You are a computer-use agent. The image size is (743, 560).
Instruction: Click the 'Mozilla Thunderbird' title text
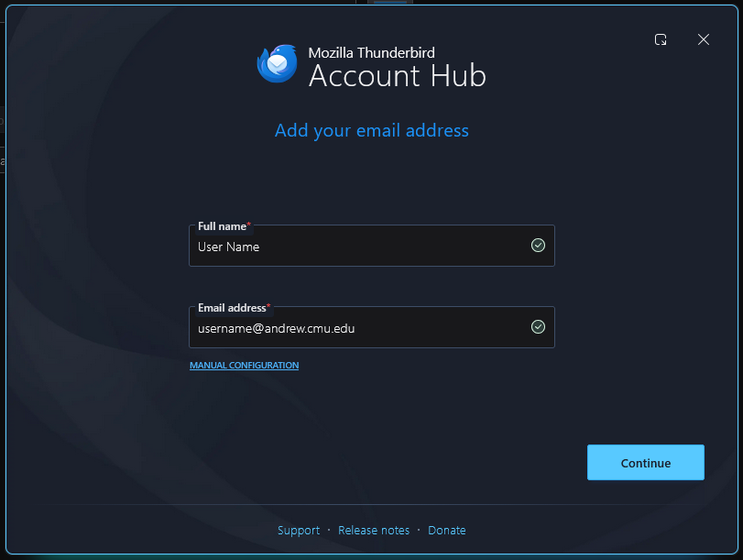372,52
